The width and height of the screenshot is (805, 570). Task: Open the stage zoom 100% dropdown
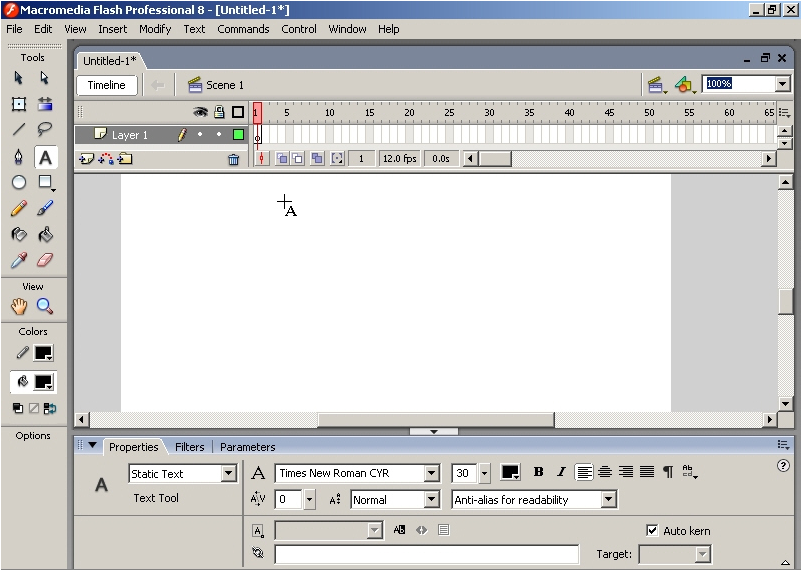pyautogui.click(x=782, y=84)
